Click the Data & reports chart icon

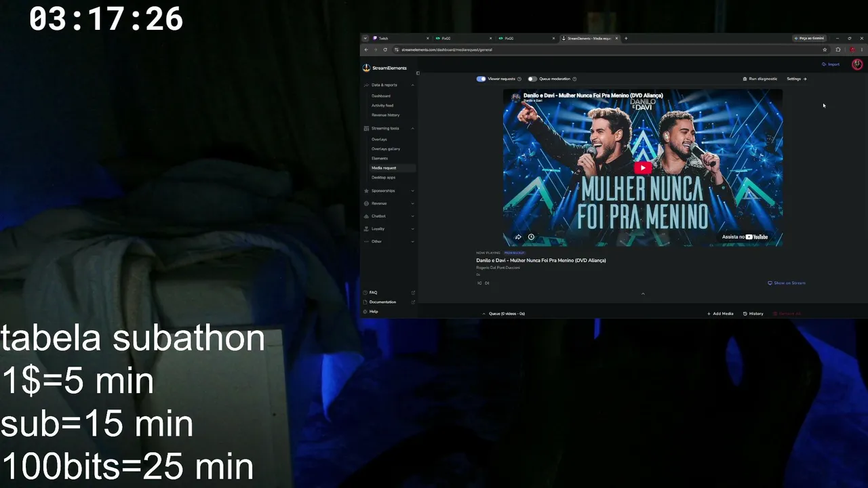click(366, 85)
